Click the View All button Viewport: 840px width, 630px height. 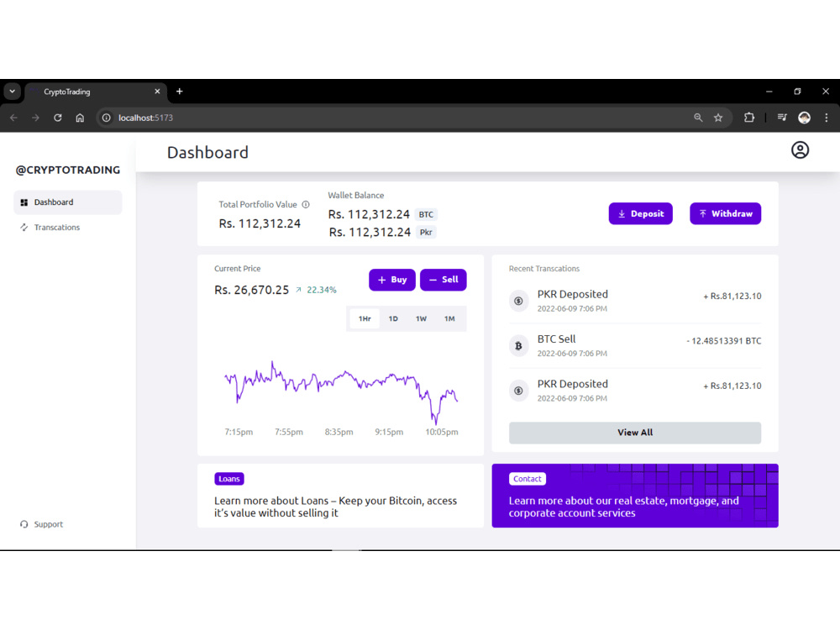pos(635,433)
